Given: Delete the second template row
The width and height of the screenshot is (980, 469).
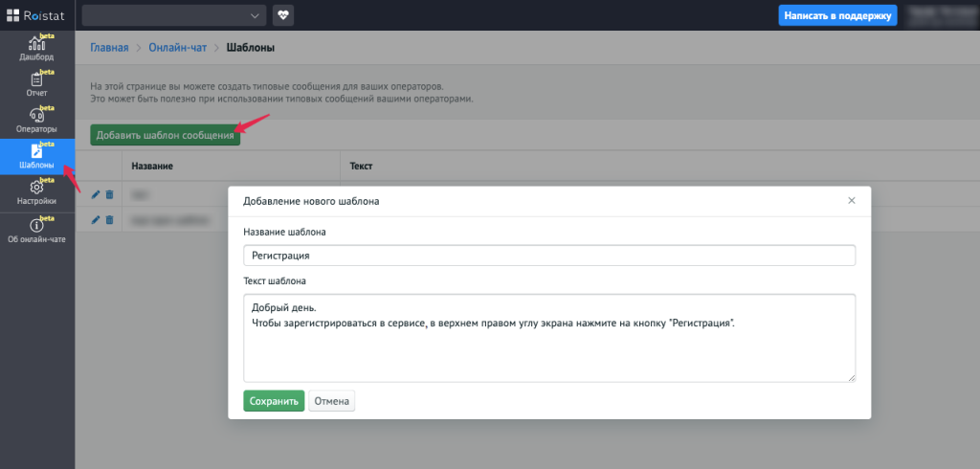Looking at the screenshot, I should coord(109,219).
